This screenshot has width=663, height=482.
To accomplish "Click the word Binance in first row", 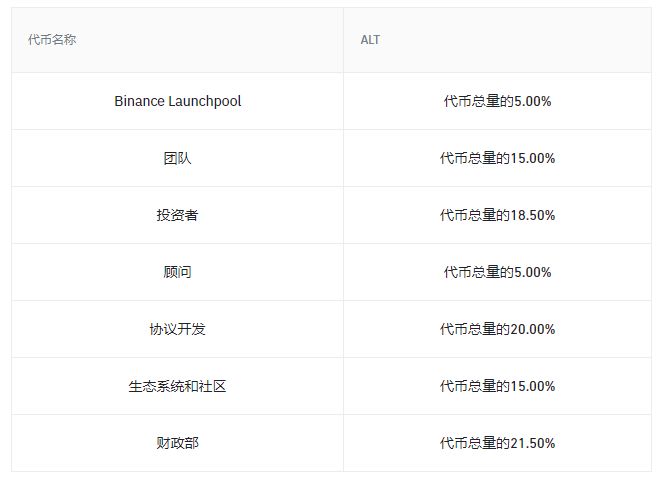I will [139, 101].
